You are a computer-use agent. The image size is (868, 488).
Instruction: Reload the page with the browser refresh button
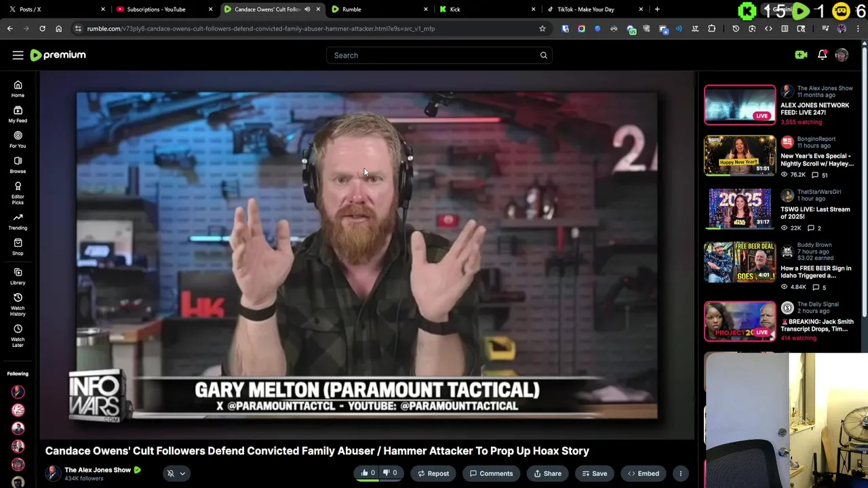coord(42,28)
